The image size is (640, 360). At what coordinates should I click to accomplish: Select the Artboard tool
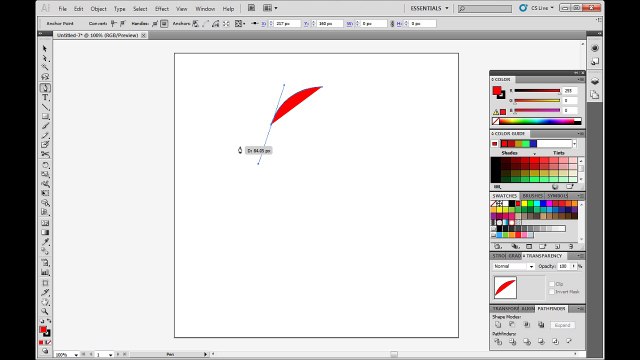tap(45, 283)
